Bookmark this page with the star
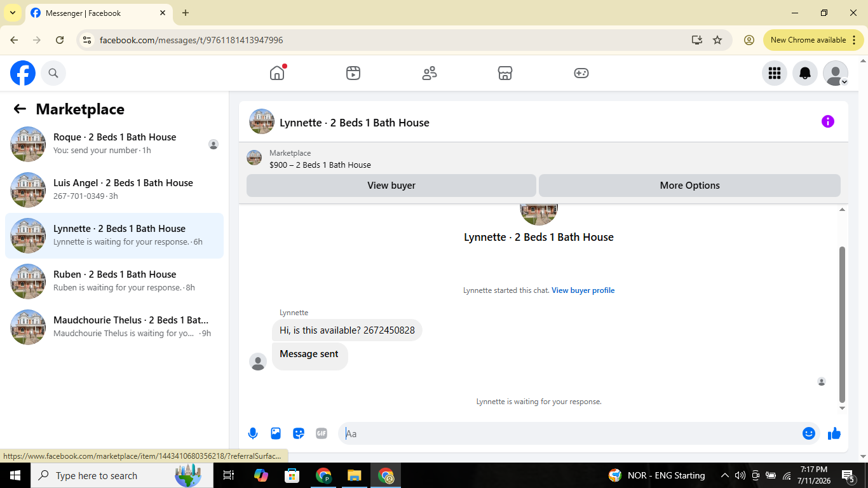The image size is (868, 488). [717, 40]
